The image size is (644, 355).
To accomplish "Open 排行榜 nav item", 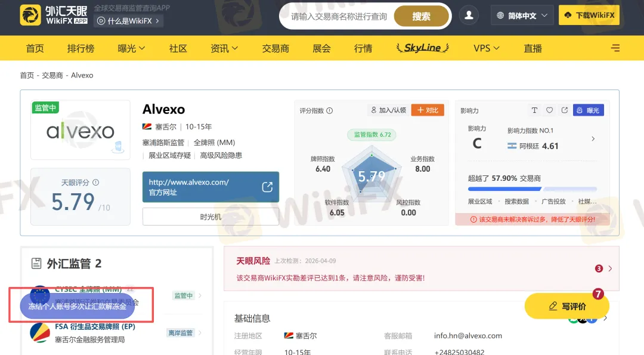I will click(x=81, y=48).
